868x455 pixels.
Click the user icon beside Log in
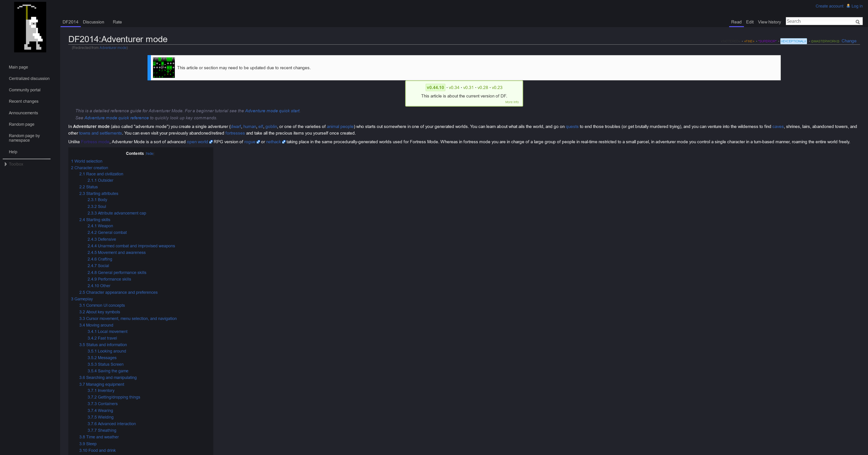coord(848,6)
